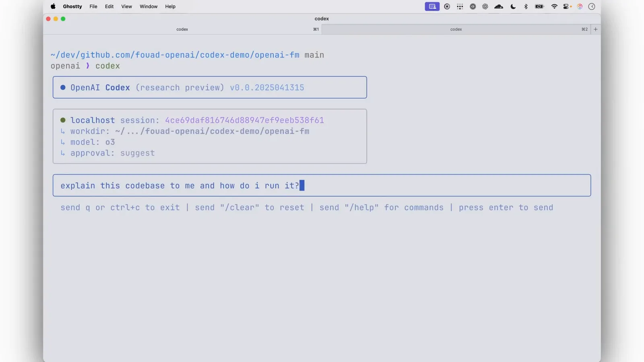Open the 1Password menu bar icon

[x=473, y=6]
